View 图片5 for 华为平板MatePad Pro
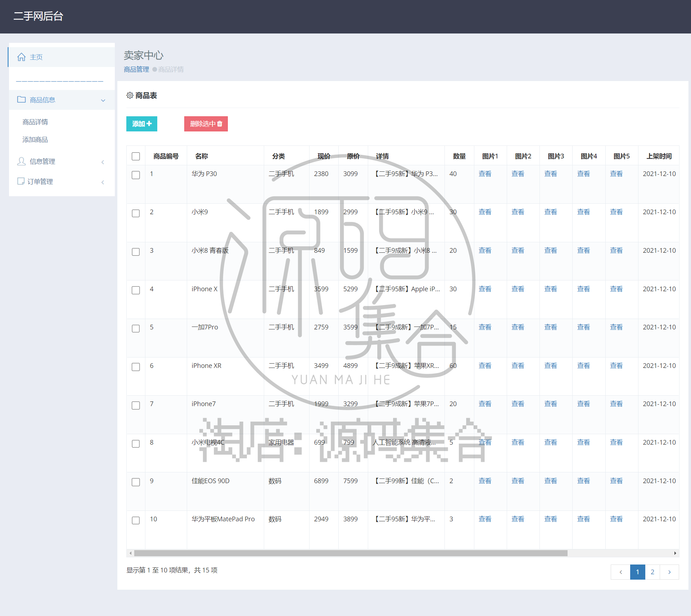Image resolution: width=691 pixels, height=616 pixels. [x=617, y=519]
